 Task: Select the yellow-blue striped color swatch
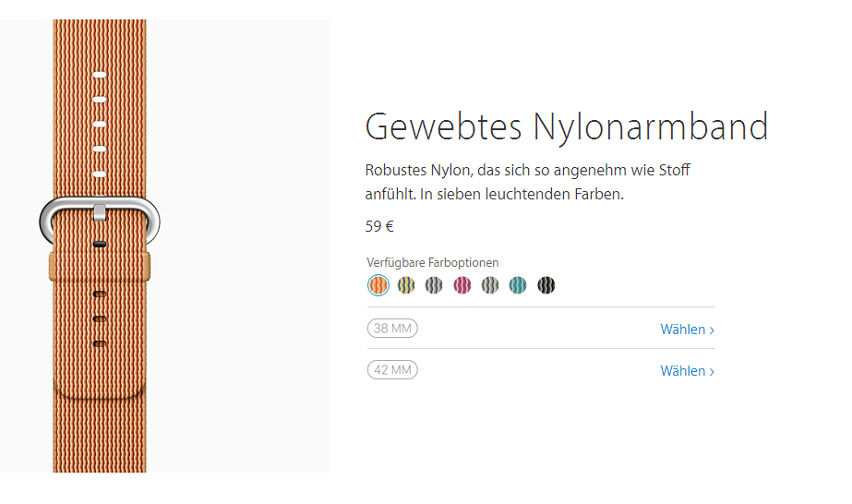coord(406,285)
